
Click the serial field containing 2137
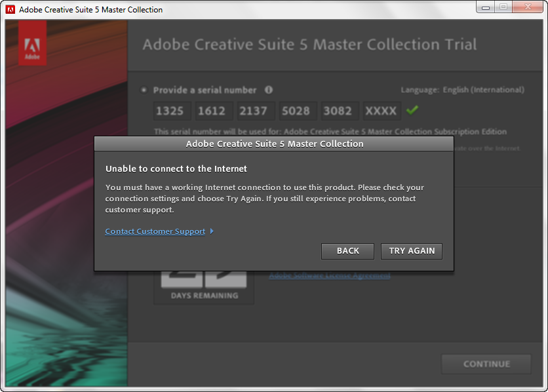[x=256, y=111]
